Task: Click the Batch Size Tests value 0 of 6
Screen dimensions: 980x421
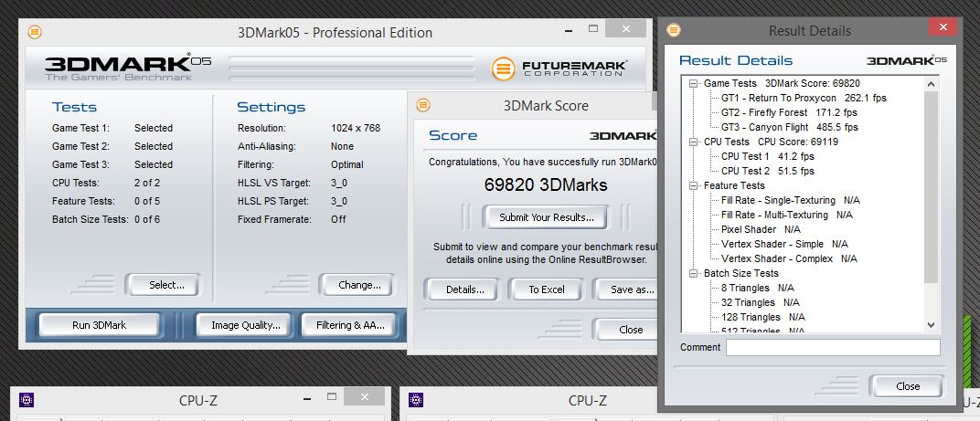Action: coord(147,219)
